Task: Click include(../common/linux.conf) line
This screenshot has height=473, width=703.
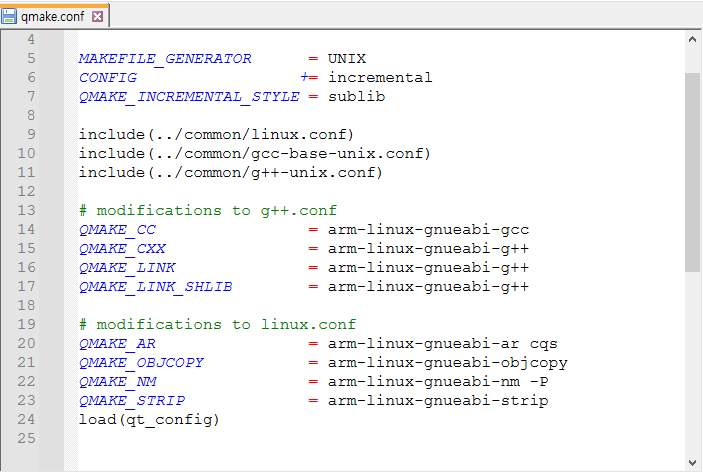Action: pos(217,135)
